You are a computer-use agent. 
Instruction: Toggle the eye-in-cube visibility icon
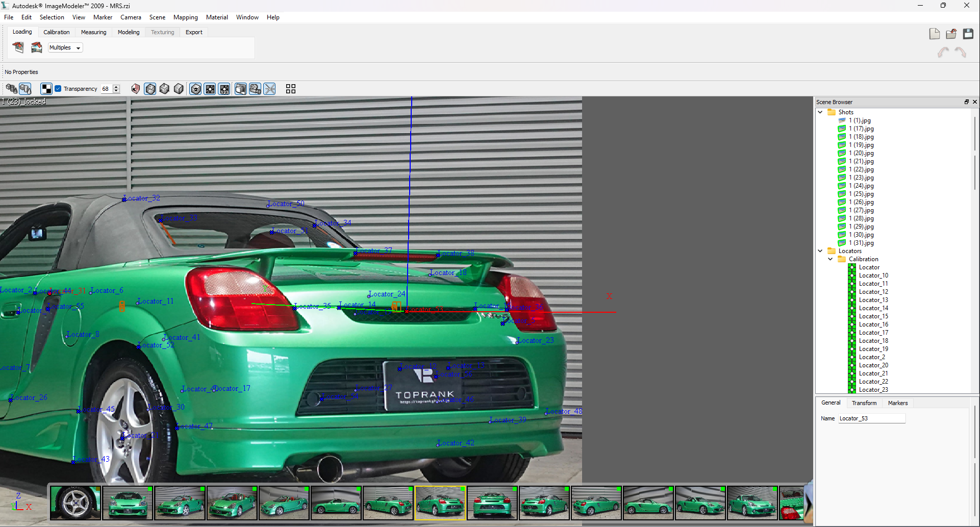tap(195, 89)
